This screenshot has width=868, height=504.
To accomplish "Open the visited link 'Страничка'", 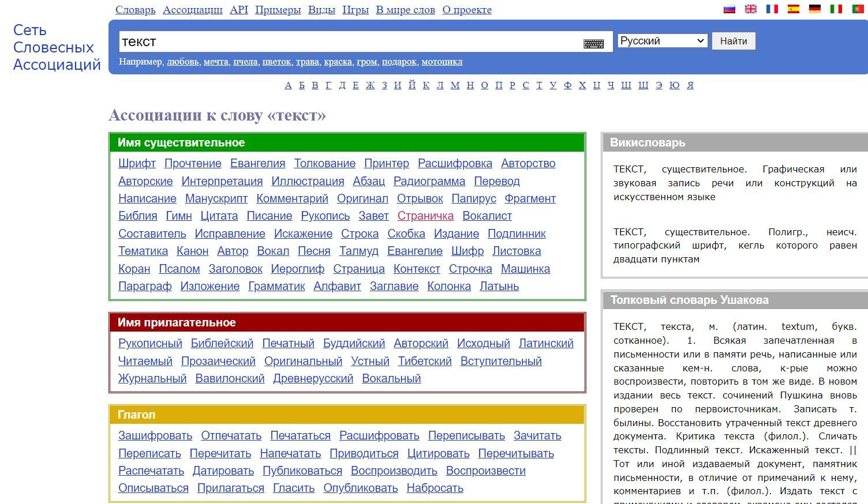I will pyautogui.click(x=425, y=216).
